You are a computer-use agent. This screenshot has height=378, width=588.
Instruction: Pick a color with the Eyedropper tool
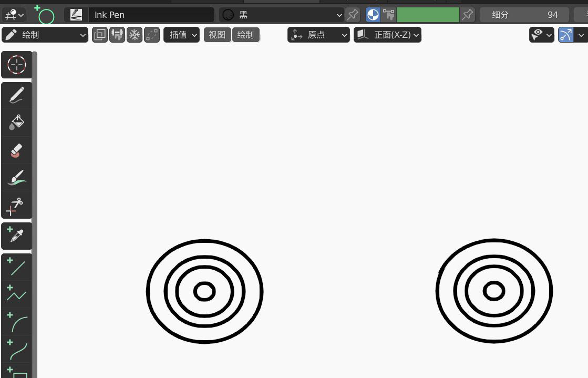[x=16, y=236]
